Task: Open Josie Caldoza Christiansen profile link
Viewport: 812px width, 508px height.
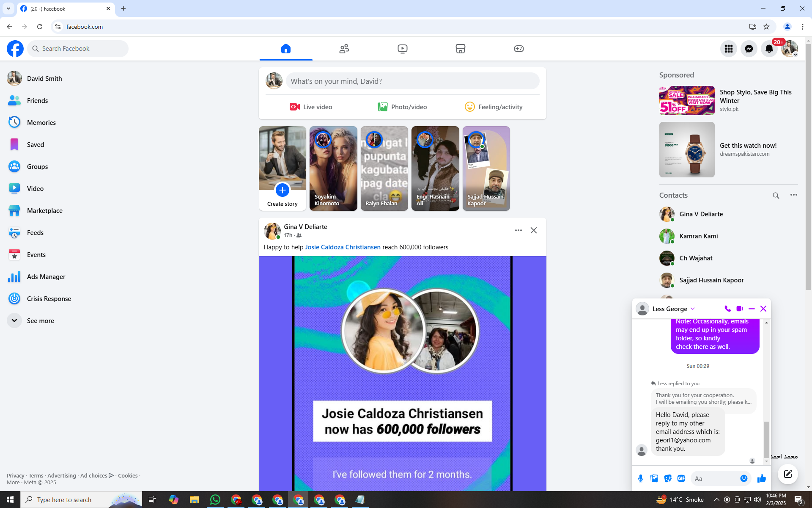Action: click(343, 247)
